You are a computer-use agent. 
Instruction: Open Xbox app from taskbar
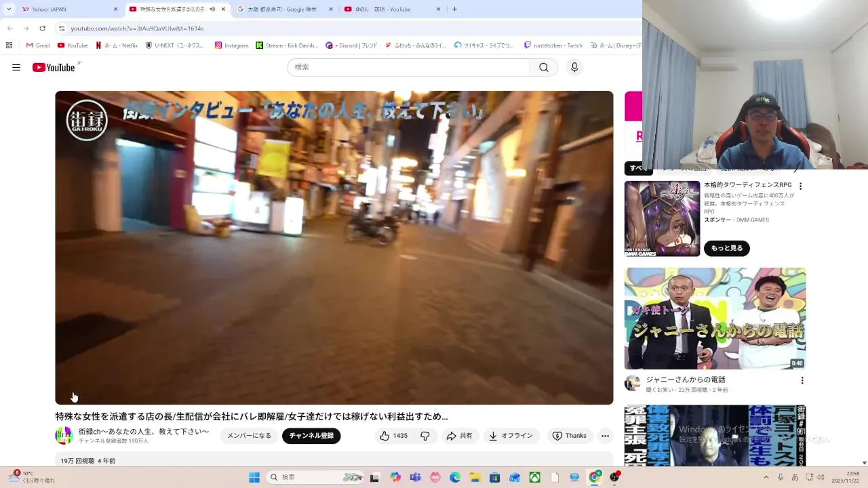click(x=535, y=477)
